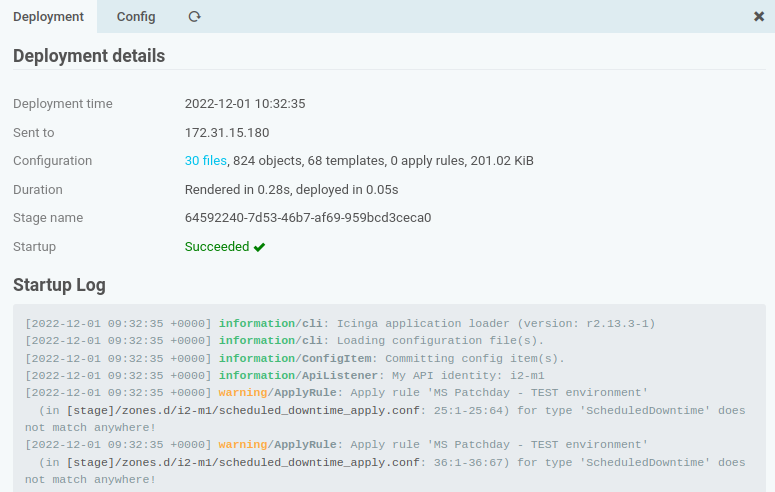The image size is (775, 492).
Task: Click the green Succeeded checkmark icon
Action: 259,247
